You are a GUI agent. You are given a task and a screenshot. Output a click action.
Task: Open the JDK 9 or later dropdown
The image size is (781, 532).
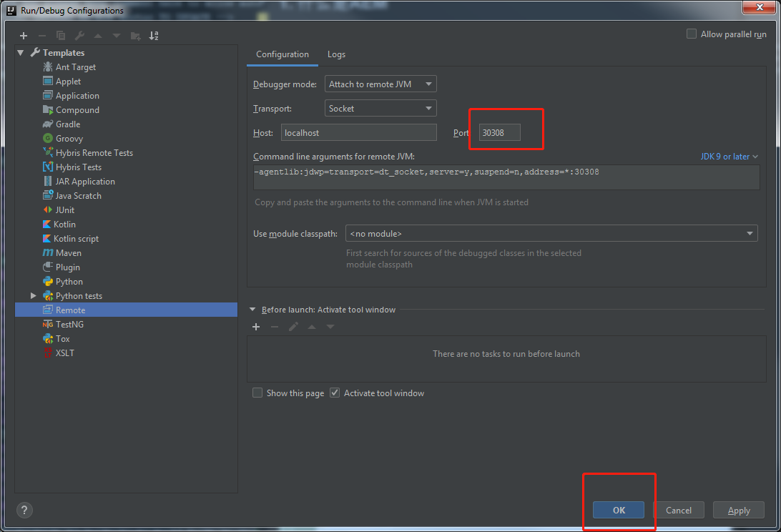730,157
